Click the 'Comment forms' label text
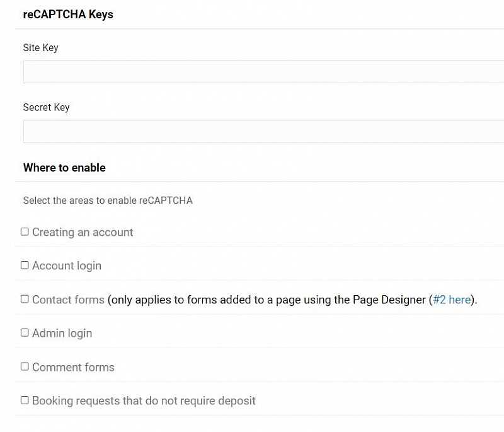The width and height of the screenshot is (504, 432). point(73,367)
